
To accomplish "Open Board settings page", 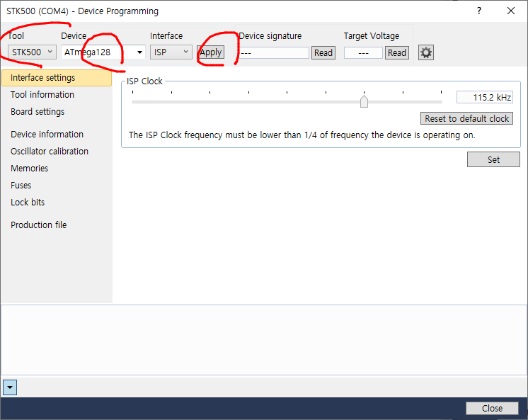I will [x=38, y=112].
